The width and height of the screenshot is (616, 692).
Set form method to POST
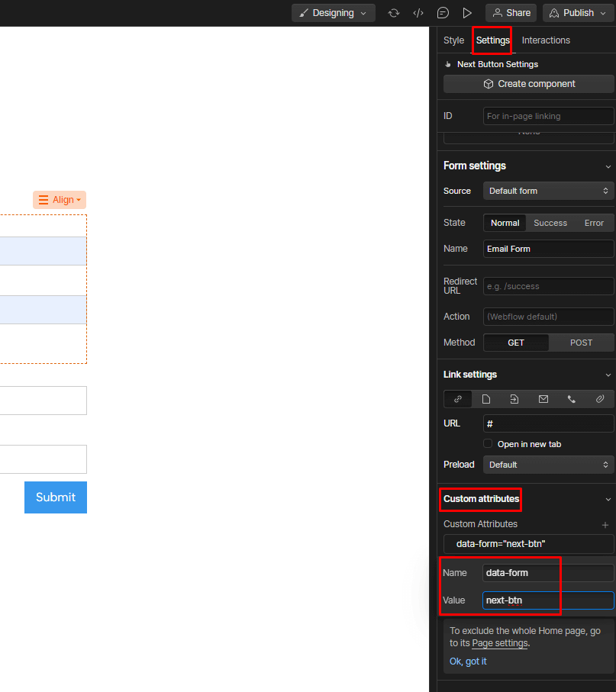581,343
